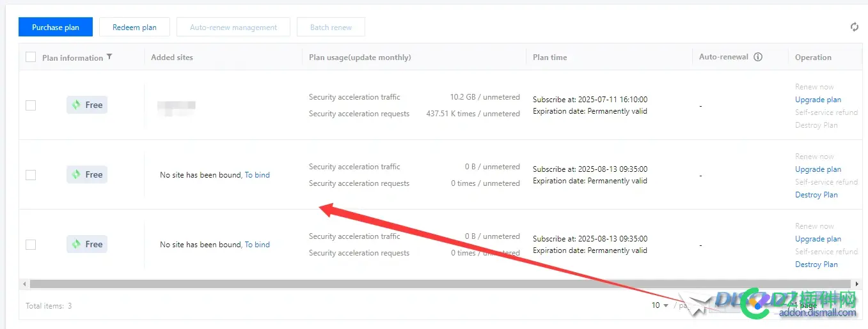The image size is (868, 329).
Task: Click To bind link in third row
Action: [x=257, y=245]
